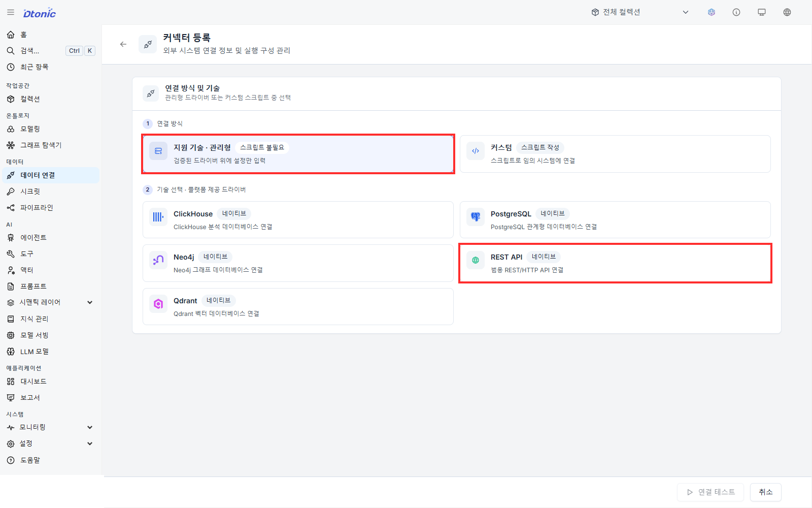
Task: Select 커스텀 스크립트 작성 connection method
Action: 615,154
